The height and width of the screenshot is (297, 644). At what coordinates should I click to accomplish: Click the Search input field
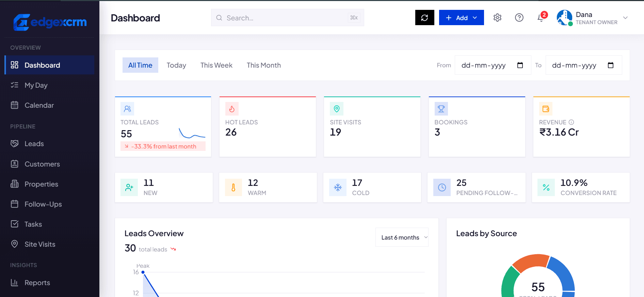[288, 18]
